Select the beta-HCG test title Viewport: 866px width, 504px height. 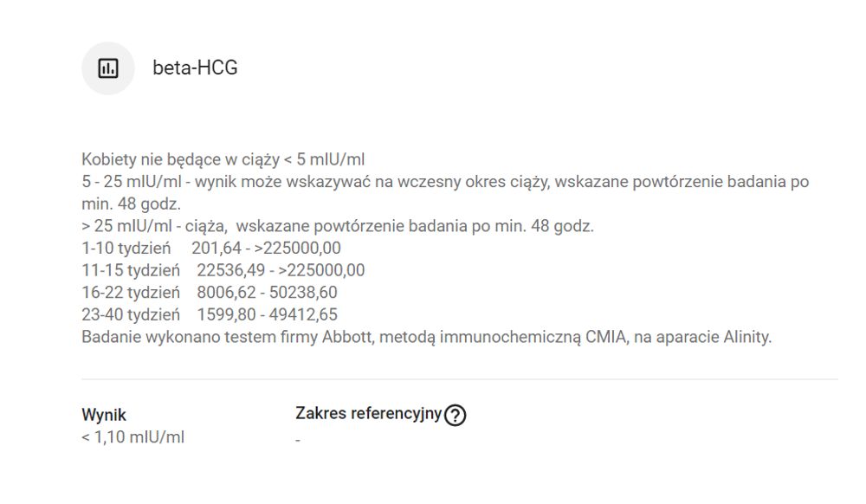(195, 68)
